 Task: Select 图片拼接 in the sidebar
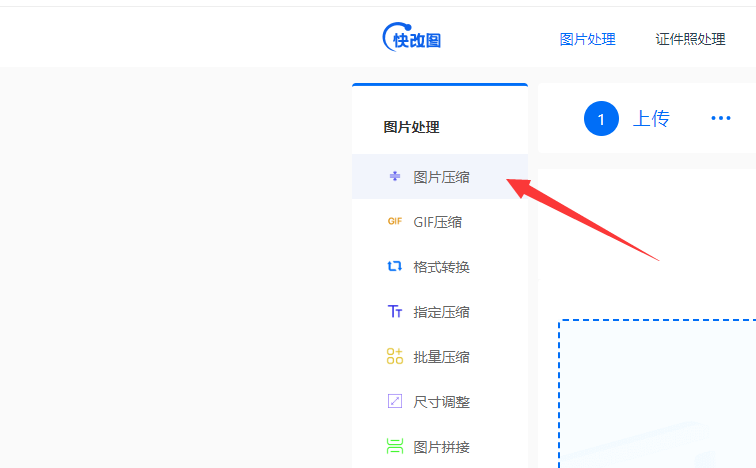tap(440, 447)
